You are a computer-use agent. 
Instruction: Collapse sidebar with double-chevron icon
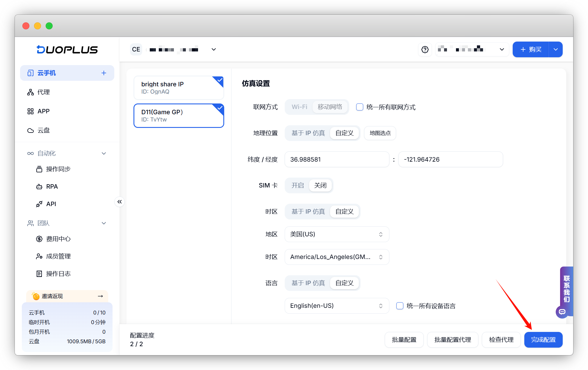(x=120, y=202)
